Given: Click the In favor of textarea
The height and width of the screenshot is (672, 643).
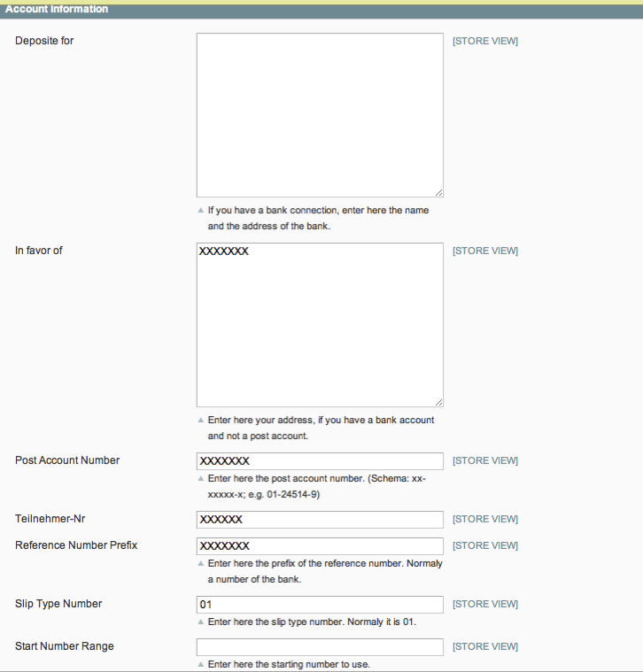Looking at the screenshot, I should coord(320,325).
